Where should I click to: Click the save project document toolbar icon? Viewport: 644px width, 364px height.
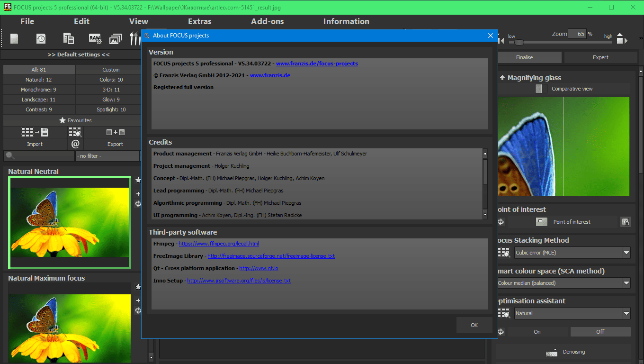pos(69,39)
